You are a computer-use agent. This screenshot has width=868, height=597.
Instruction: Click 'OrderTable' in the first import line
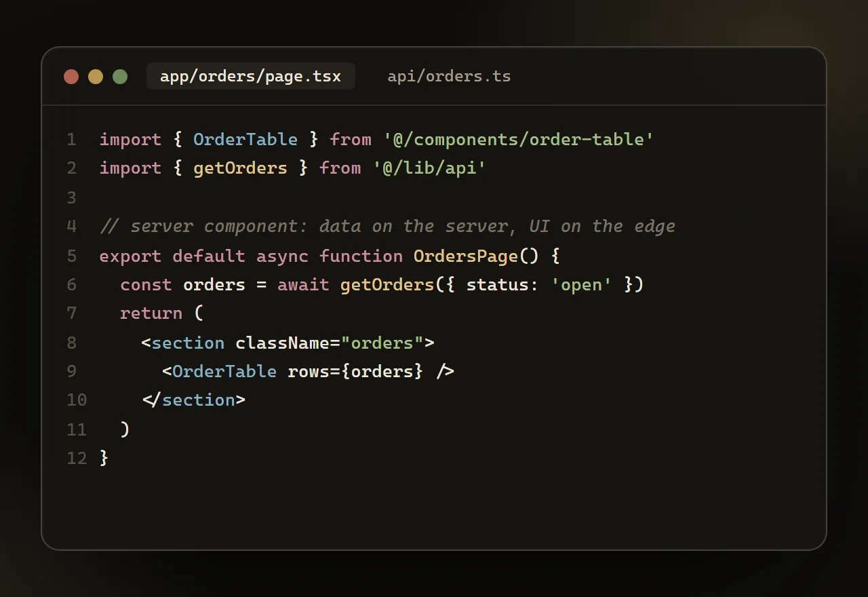point(245,140)
